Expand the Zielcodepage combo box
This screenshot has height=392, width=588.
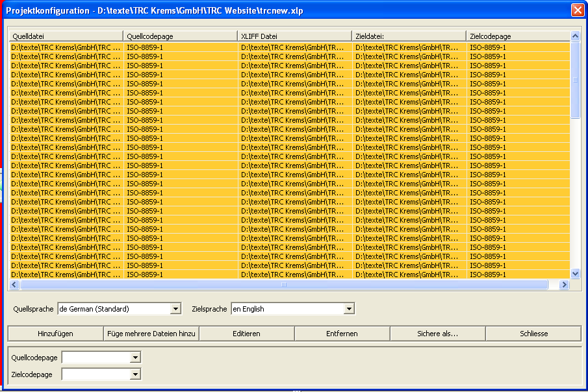click(x=135, y=374)
